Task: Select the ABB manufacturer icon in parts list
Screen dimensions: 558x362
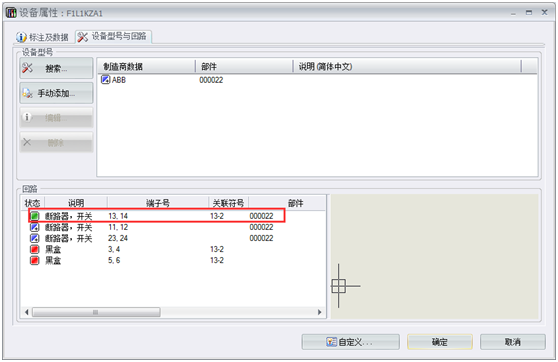Action: tap(106, 79)
